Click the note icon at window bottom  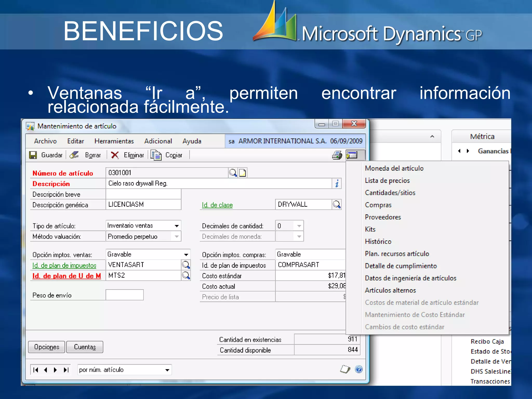(345, 369)
